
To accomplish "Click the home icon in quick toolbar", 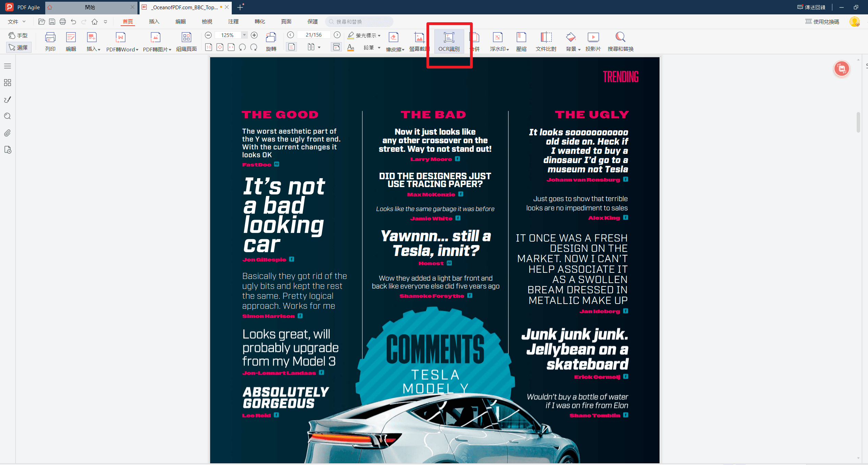I will [95, 22].
